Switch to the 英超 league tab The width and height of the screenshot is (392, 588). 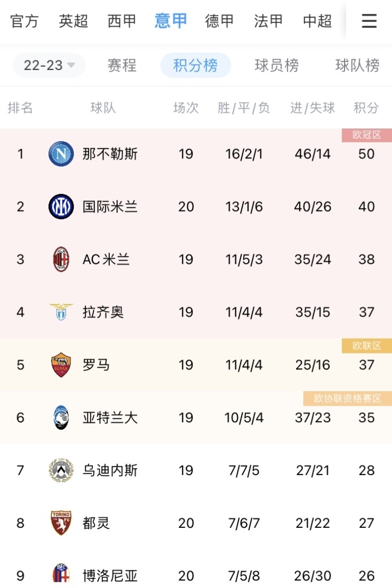[x=74, y=21]
